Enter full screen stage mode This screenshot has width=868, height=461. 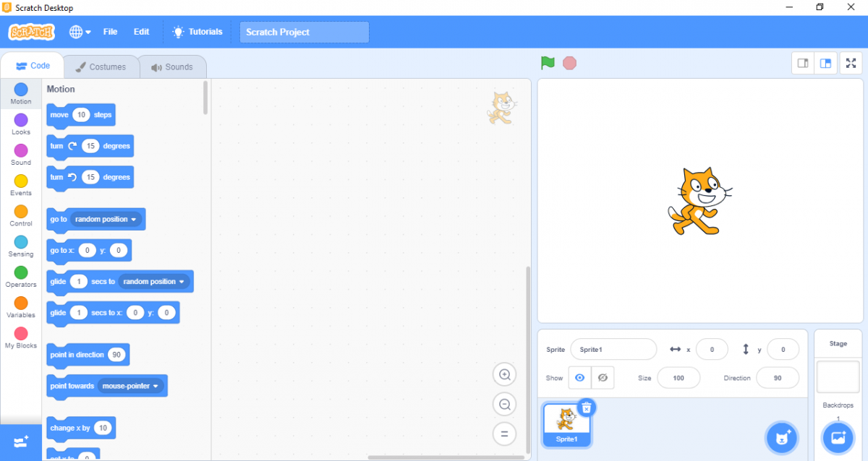(x=850, y=64)
